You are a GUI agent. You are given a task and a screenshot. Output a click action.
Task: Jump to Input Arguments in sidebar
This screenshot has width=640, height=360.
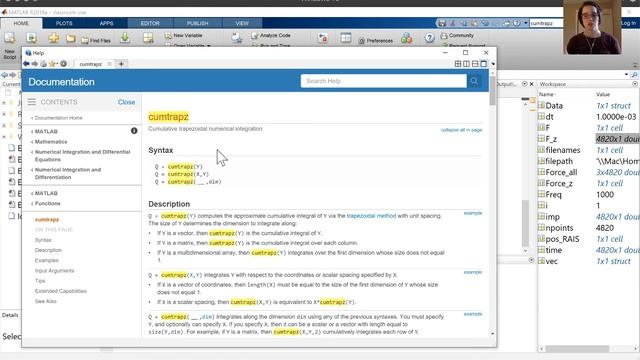tap(54, 271)
